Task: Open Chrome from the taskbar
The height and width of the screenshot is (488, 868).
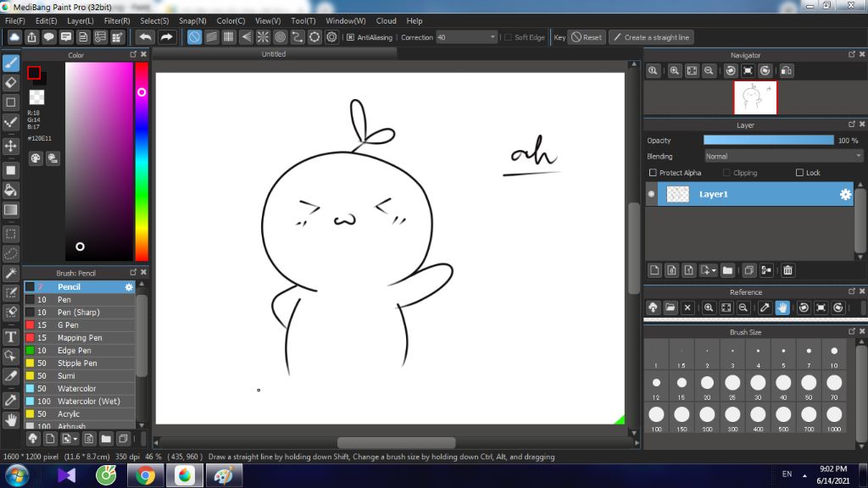Action: 145,476
